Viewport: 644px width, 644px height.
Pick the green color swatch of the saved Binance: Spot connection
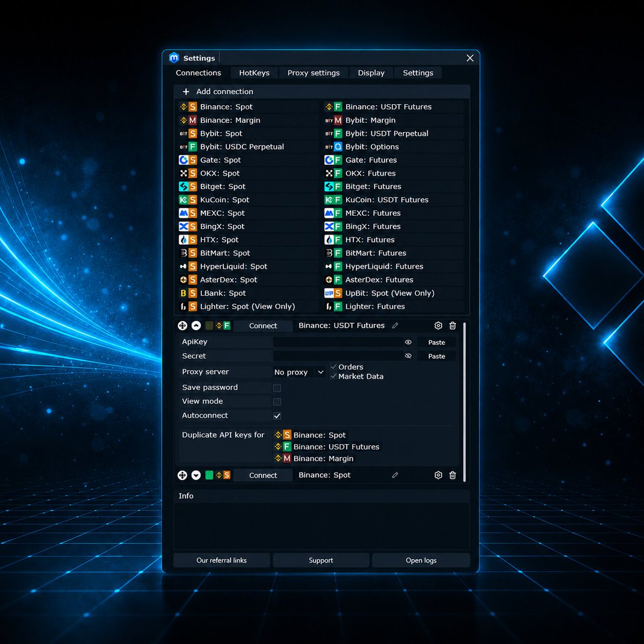[209, 475]
